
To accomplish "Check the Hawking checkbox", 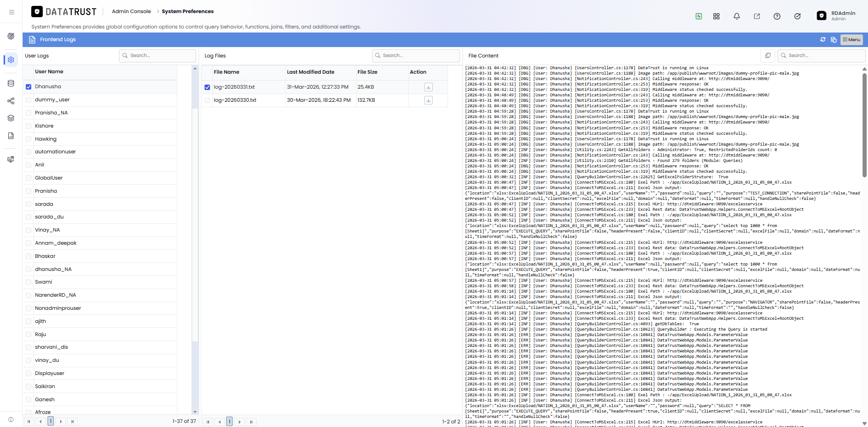I will coord(29,139).
